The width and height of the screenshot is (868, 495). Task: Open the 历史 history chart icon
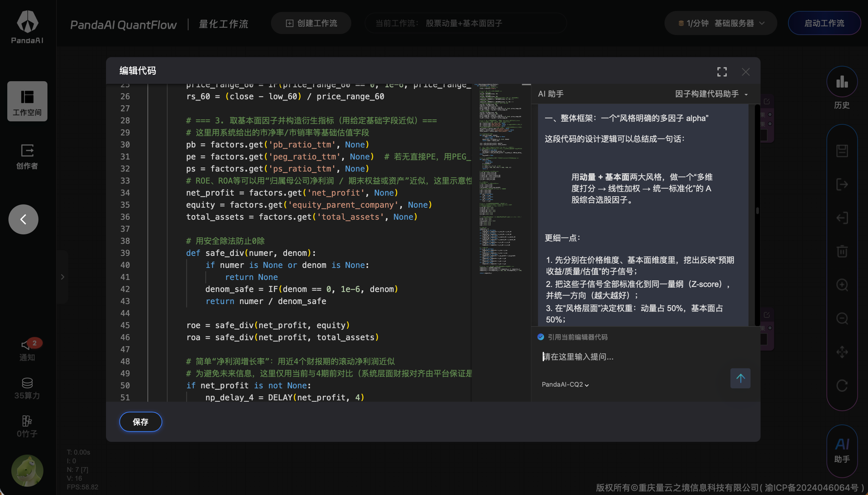[842, 88]
